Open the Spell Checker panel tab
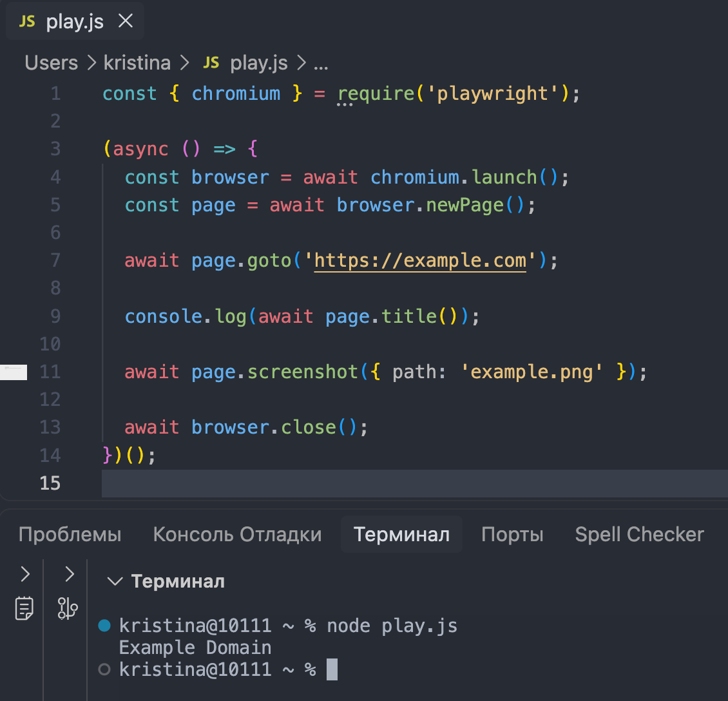Screen dimensions: 728x701 (639, 534)
